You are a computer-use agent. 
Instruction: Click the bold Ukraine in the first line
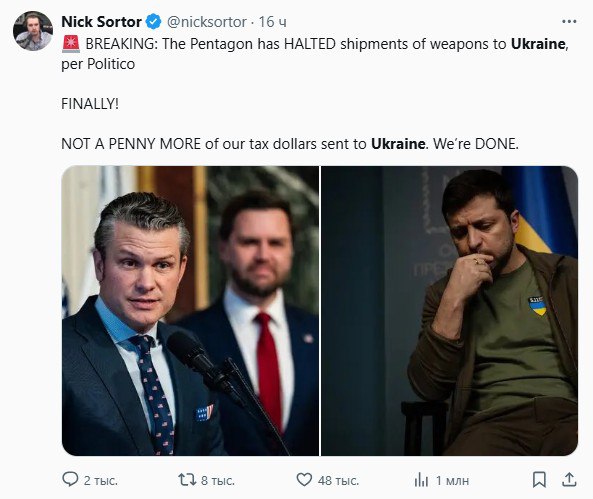tap(538, 44)
